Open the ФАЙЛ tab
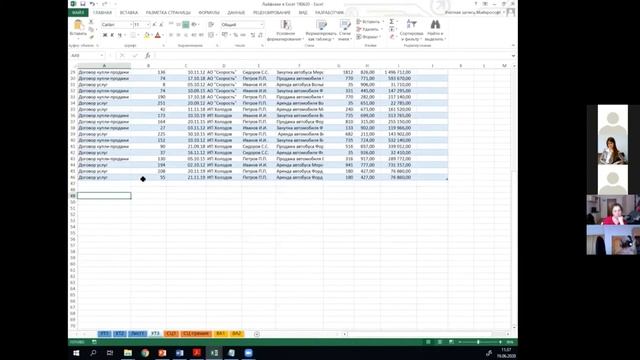 point(78,13)
